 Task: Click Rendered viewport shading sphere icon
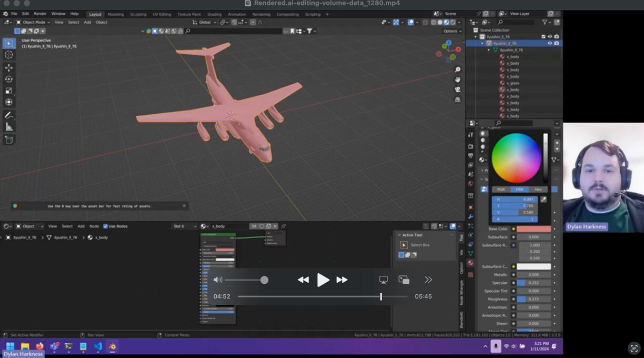point(452,22)
